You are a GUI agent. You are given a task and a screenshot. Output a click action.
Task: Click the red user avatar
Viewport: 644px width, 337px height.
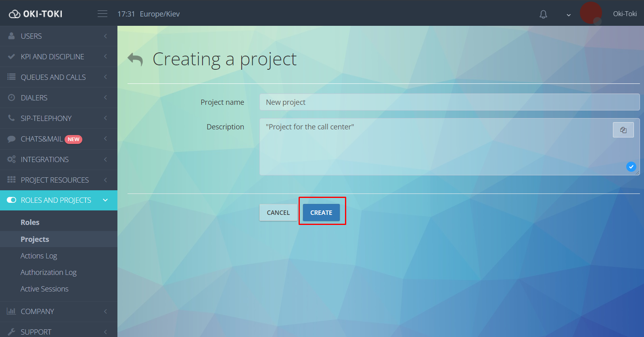[x=591, y=13]
